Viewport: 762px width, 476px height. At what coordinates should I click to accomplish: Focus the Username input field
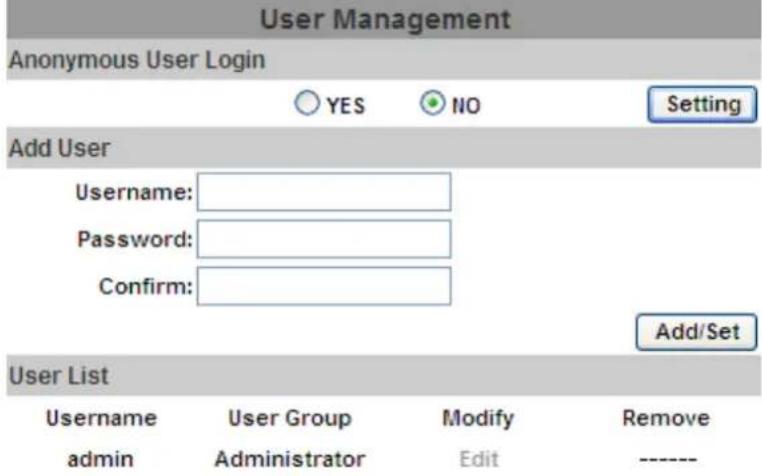point(324,192)
